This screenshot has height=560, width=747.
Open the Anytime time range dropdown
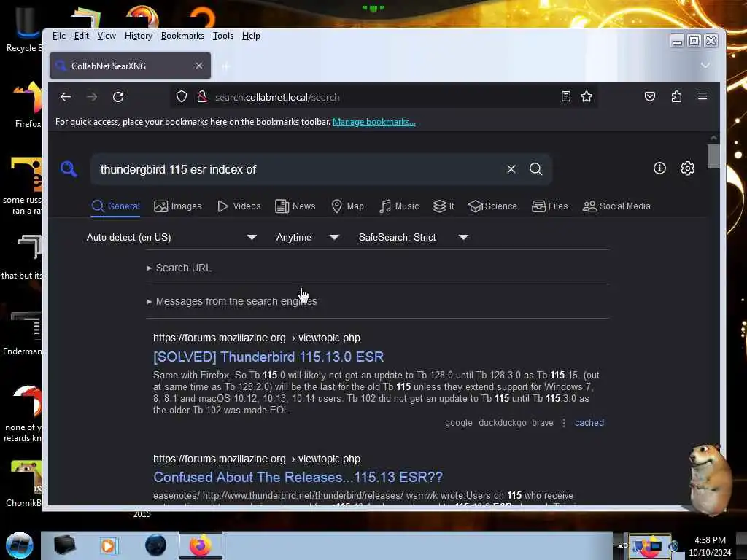[307, 237]
